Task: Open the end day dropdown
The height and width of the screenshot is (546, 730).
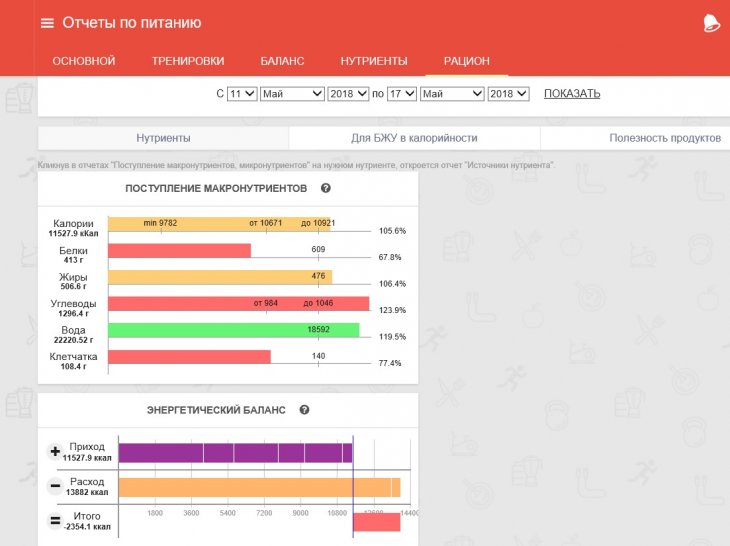Action: 402,94
